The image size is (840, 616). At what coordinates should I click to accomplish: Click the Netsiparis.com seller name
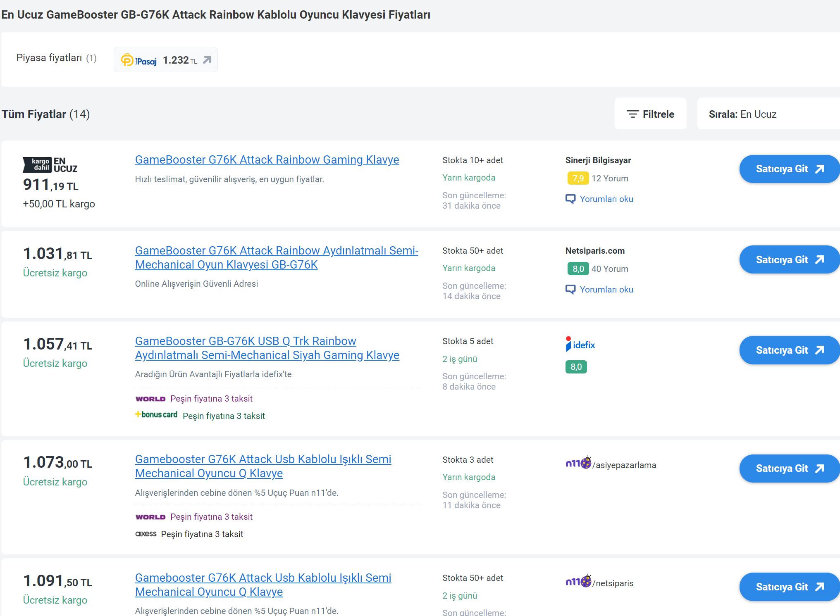[x=595, y=251]
